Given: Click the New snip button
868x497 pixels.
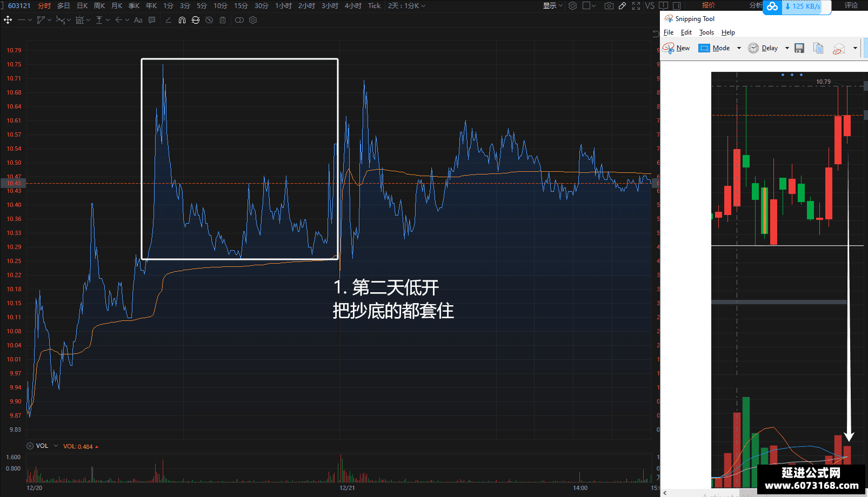Looking at the screenshot, I should click(x=677, y=48).
